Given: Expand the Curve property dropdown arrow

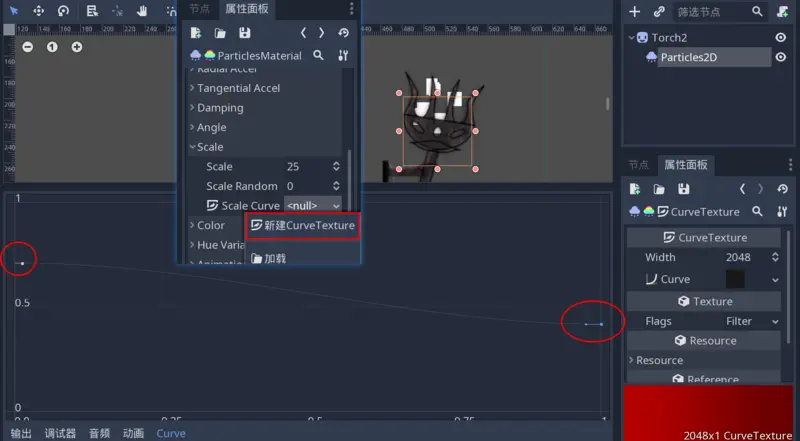Looking at the screenshot, I should click(x=776, y=280).
